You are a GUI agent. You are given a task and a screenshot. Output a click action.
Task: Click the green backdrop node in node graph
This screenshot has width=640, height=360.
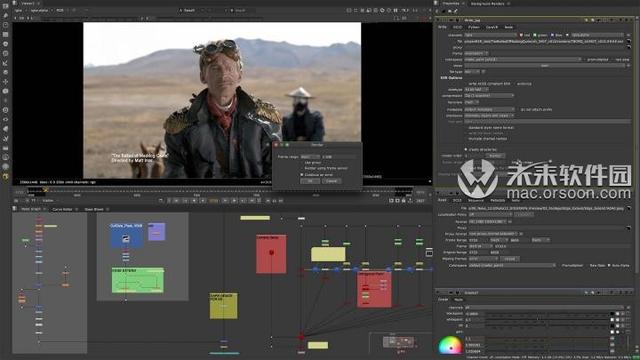(138, 280)
